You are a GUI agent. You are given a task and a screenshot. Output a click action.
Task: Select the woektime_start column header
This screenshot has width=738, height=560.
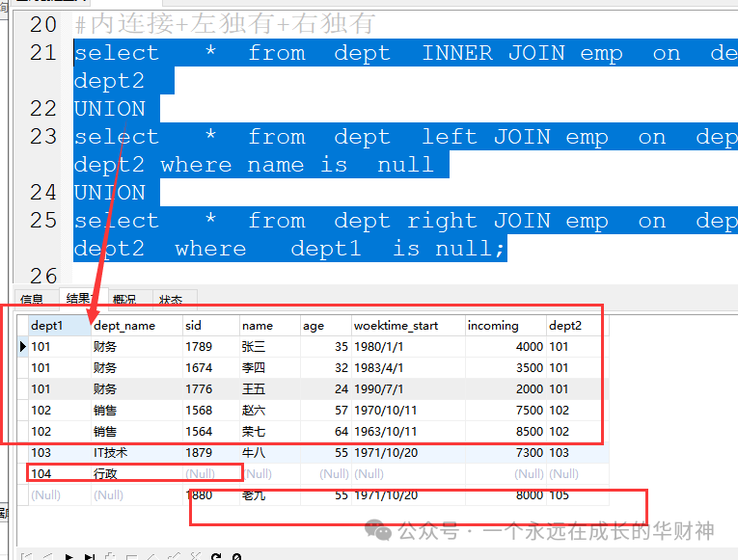click(x=408, y=326)
